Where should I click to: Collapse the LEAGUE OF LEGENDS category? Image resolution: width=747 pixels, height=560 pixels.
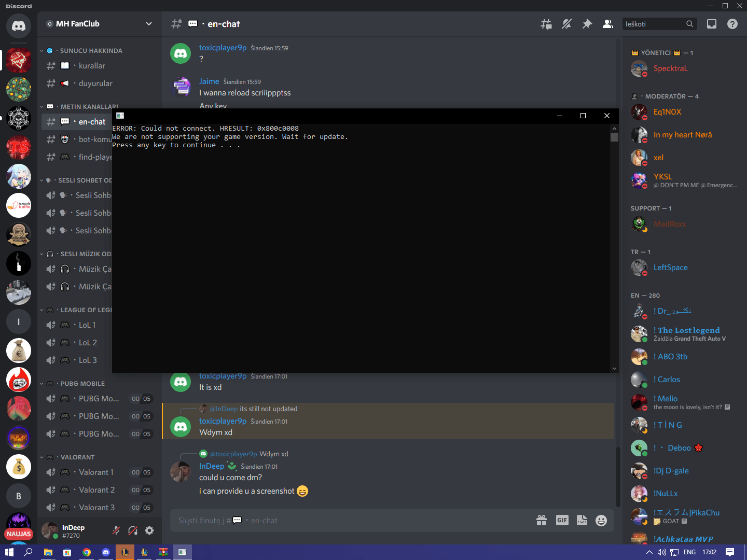76,310
